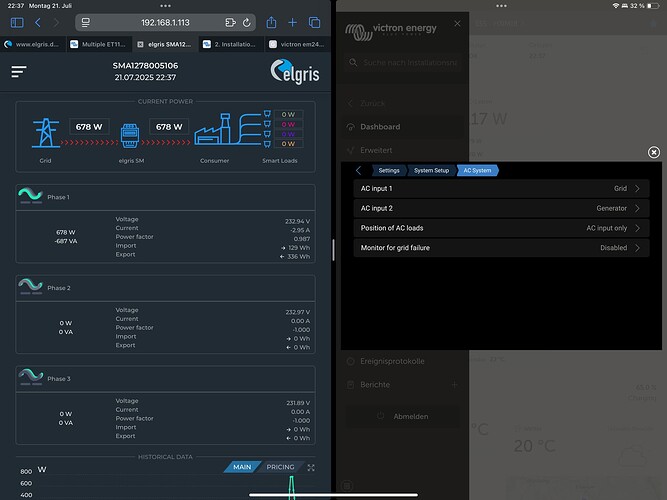Open Monitor for grid failure setting

pyautogui.click(x=501, y=248)
